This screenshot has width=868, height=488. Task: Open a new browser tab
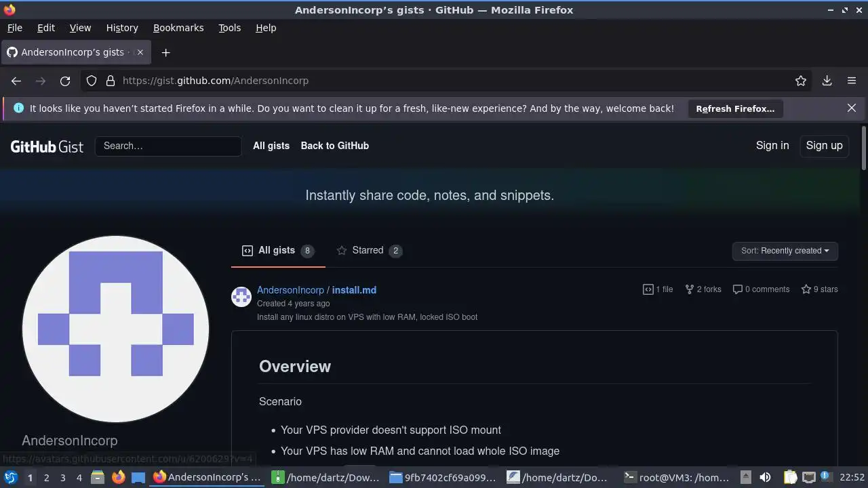point(165,52)
